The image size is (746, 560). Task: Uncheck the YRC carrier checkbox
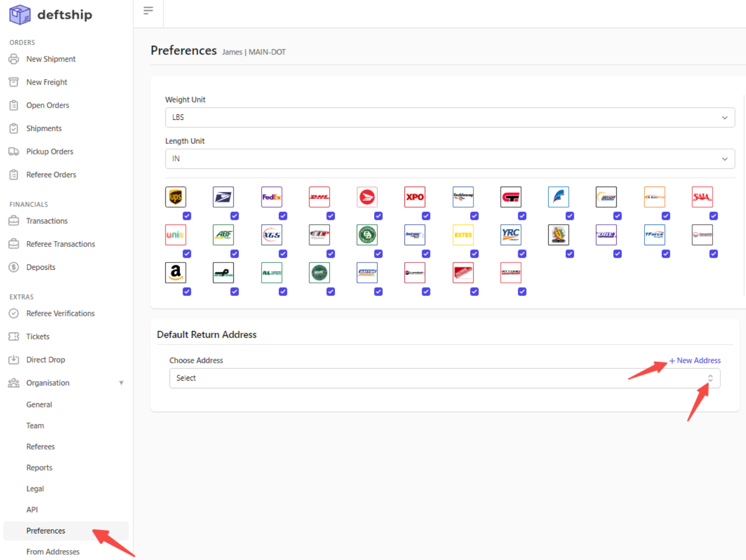coord(522,254)
